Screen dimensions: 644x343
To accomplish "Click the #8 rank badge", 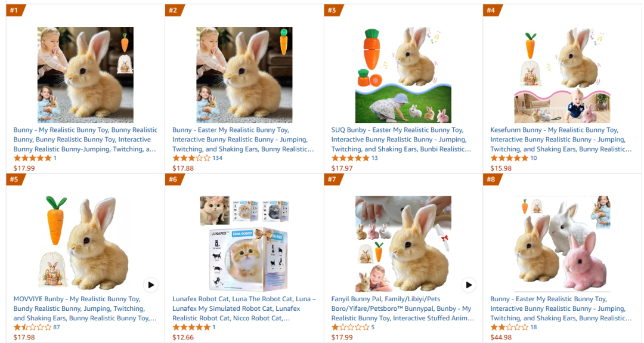I will [x=491, y=180].
